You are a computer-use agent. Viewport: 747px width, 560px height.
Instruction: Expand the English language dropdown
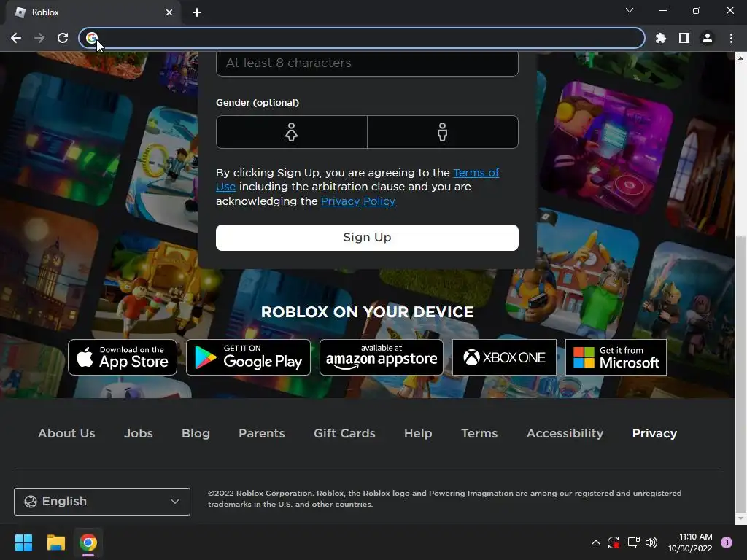[102, 502]
